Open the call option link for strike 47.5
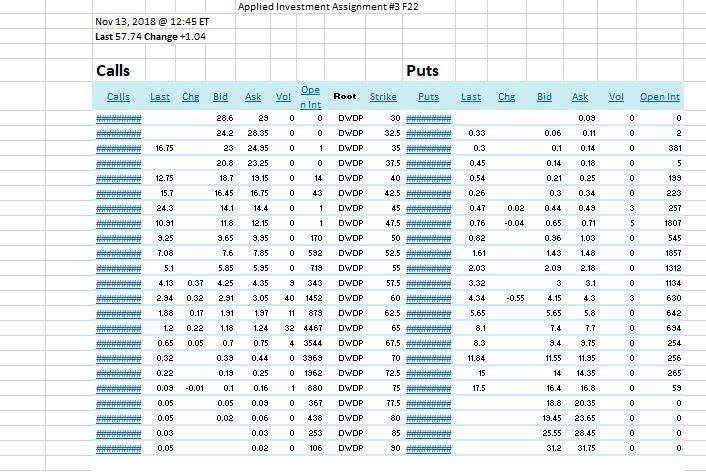The height and width of the screenshot is (472, 706). click(119, 223)
